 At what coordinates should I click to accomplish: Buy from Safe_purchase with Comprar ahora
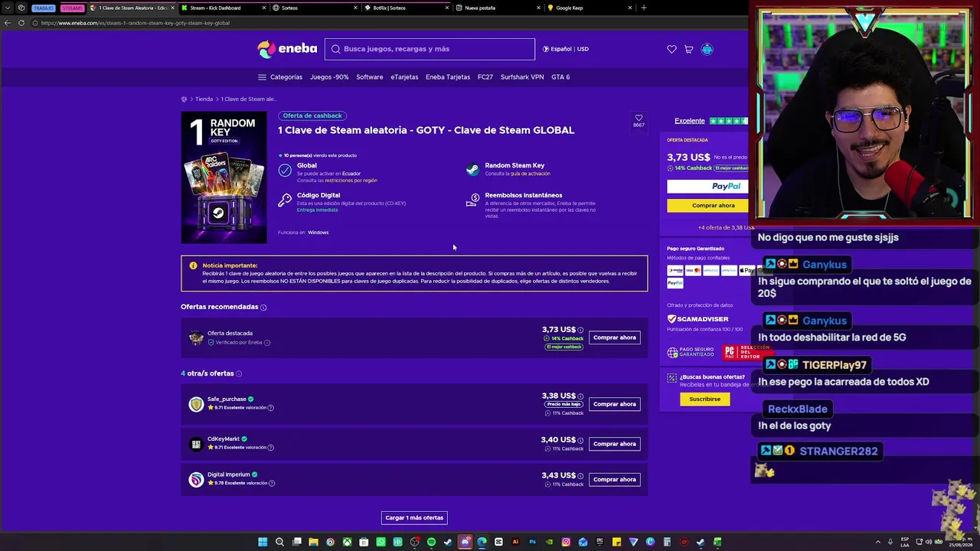click(615, 404)
